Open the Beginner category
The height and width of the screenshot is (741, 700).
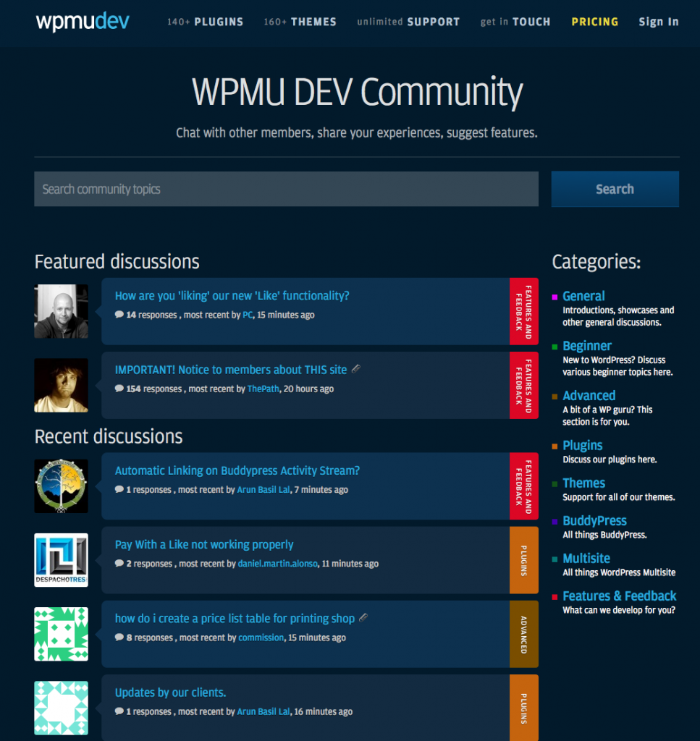coord(587,346)
